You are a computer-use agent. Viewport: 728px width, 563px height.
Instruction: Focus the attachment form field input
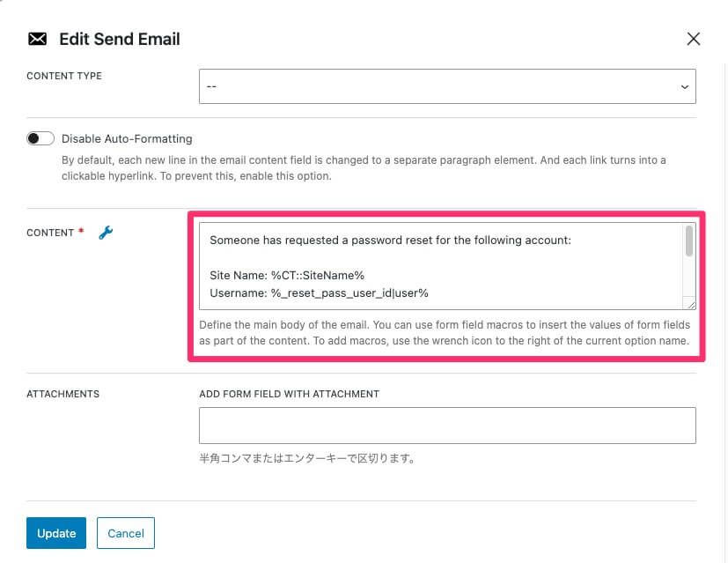pyautogui.click(x=446, y=425)
